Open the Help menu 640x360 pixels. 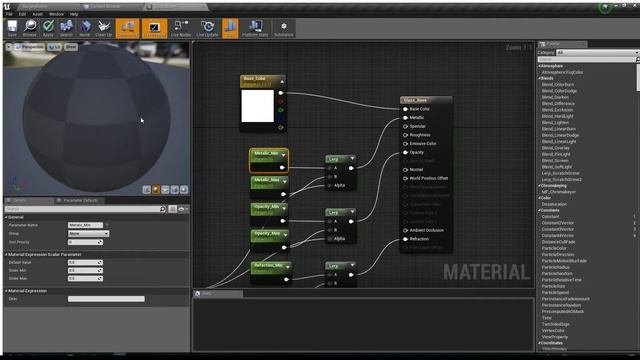click(74, 14)
